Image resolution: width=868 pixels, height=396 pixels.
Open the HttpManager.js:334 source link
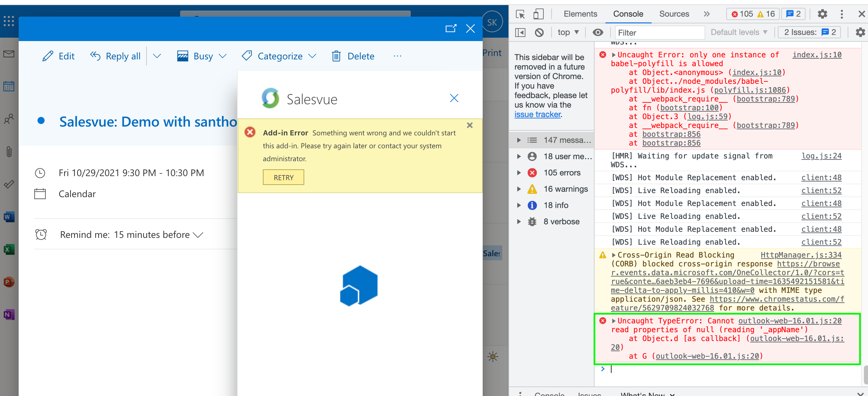(801, 255)
